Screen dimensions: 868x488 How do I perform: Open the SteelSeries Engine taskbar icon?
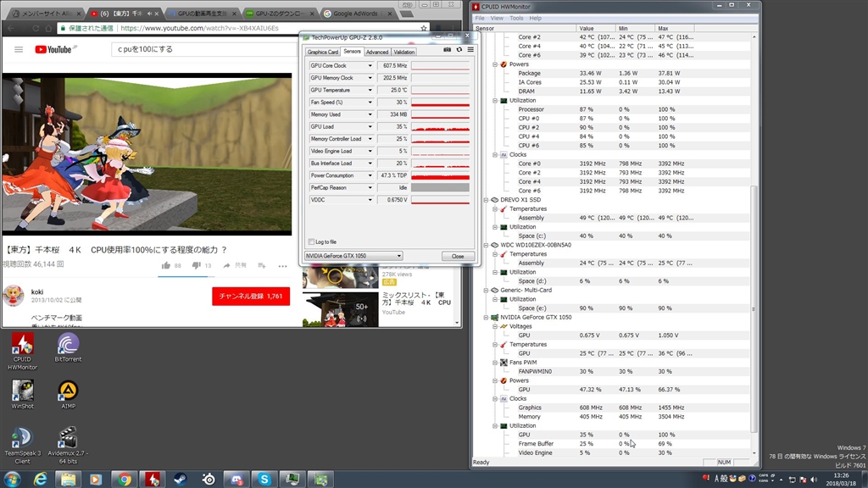coord(209,480)
